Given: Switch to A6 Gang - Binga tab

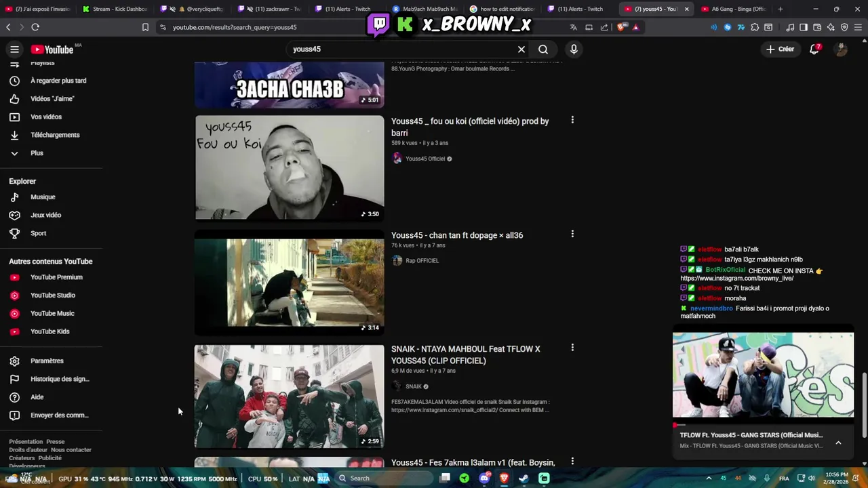Looking at the screenshot, I should coord(734,9).
